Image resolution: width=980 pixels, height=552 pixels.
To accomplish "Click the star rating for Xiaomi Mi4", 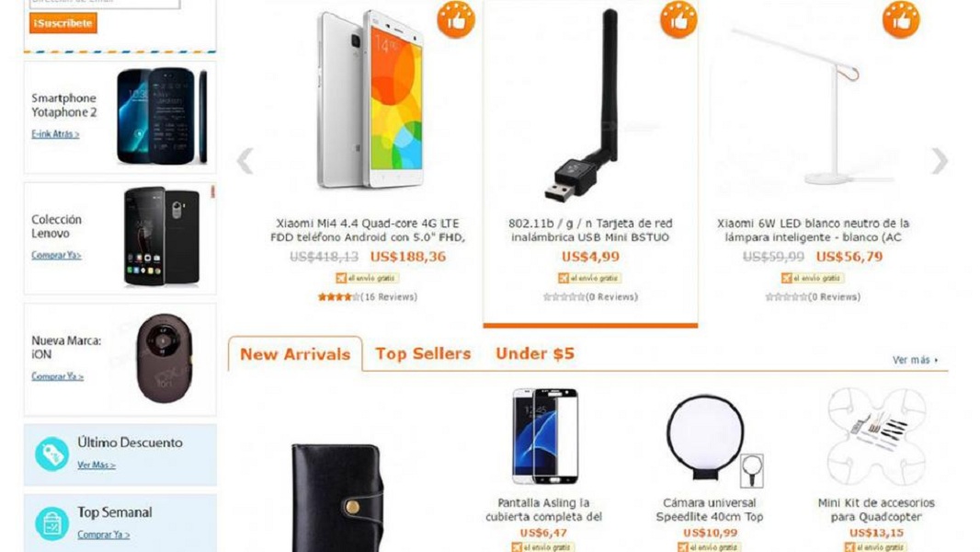I will pos(338,297).
